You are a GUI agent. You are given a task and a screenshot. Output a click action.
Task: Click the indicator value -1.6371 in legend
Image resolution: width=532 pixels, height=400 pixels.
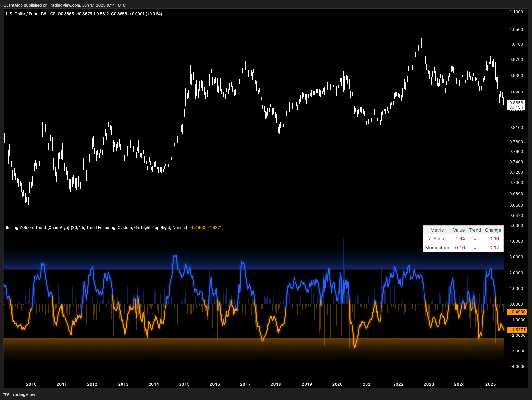(x=214, y=228)
